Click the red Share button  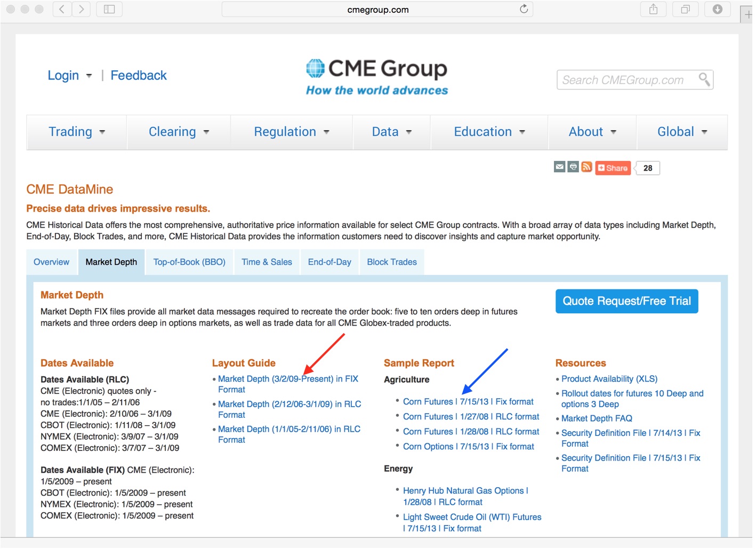pos(613,168)
